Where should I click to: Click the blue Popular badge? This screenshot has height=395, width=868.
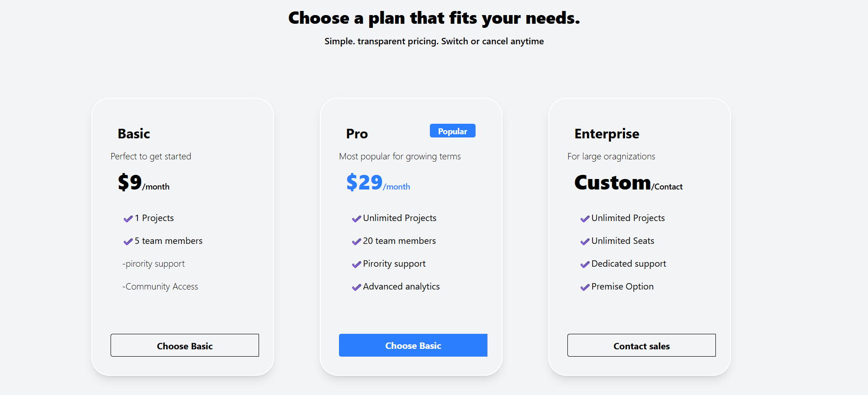[x=452, y=131]
